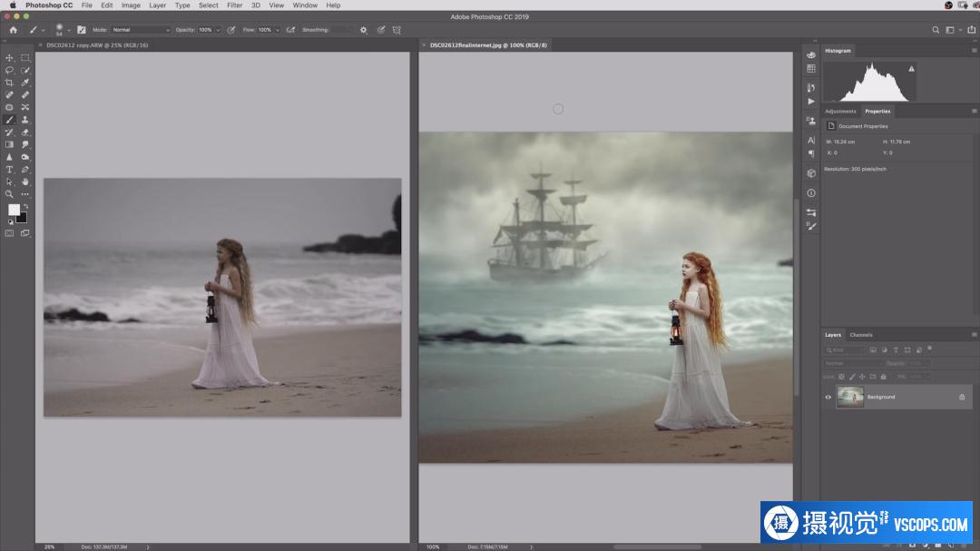The height and width of the screenshot is (551, 980).
Task: Select the Brush tool in tools panel
Action: click(9, 120)
